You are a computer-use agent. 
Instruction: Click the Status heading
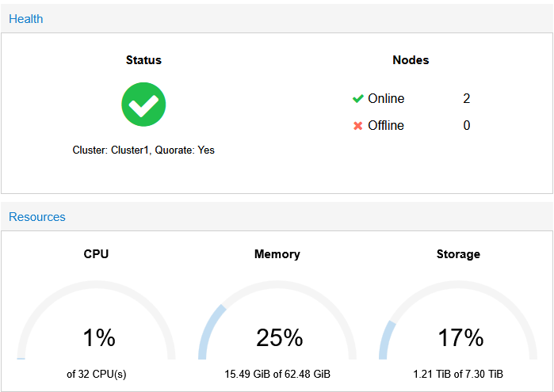point(143,60)
